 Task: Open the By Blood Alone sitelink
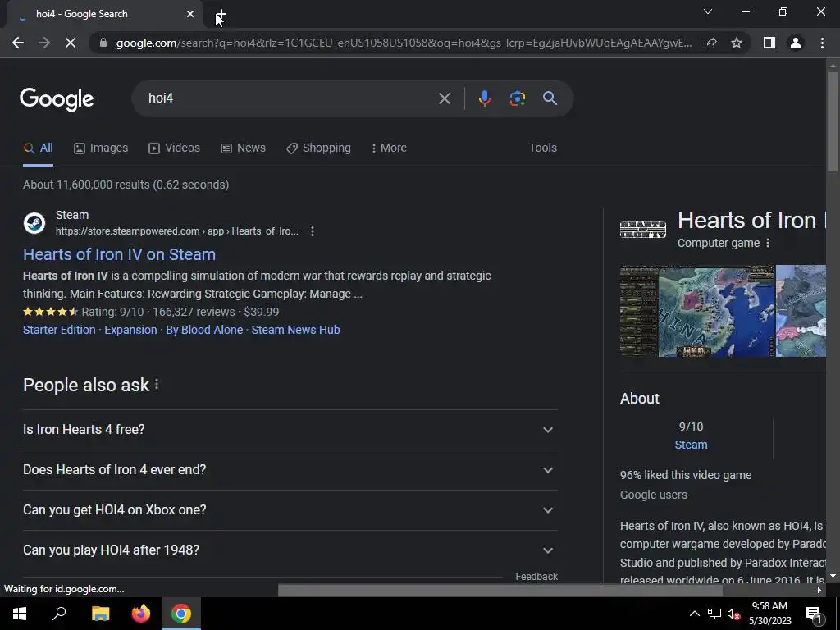click(x=204, y=330)
